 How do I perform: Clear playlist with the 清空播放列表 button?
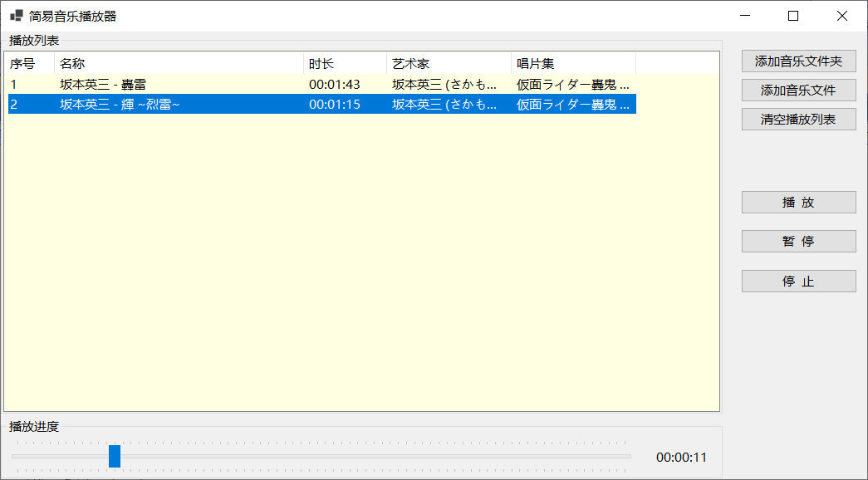[799, 119]
